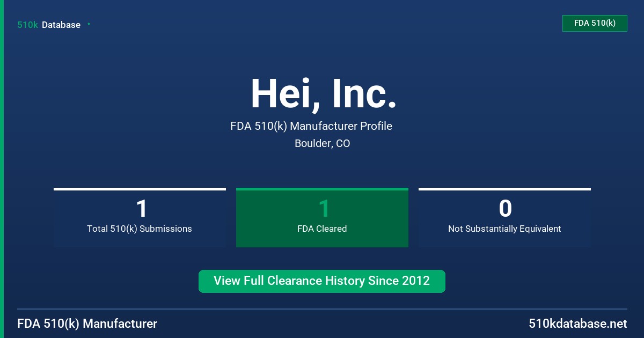Image resolution: width=644 pixels, height=338 pixels.
Task: Visit the 510kdatabase.net footer link
Action: pyautogui.click(x=578, y=324)
